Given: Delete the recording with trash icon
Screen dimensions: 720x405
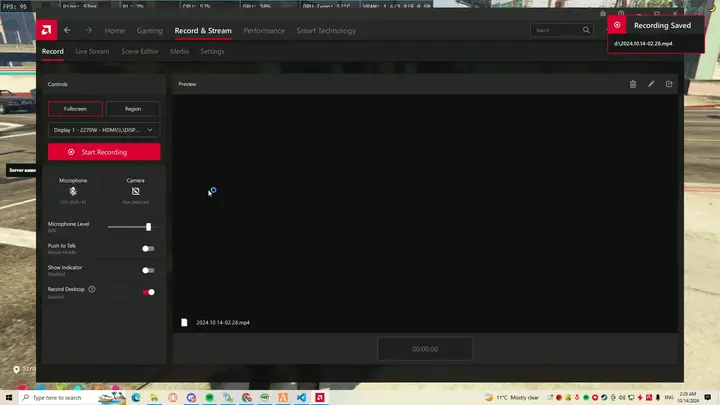Looking at the screenshot, I should click(633, 84).
